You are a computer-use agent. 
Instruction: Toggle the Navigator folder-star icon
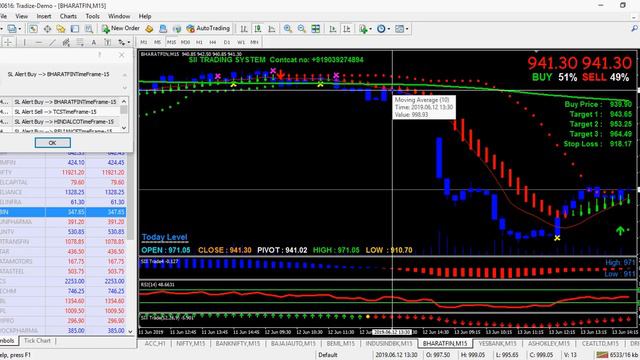pyautogui.click(x=61, y=29)
